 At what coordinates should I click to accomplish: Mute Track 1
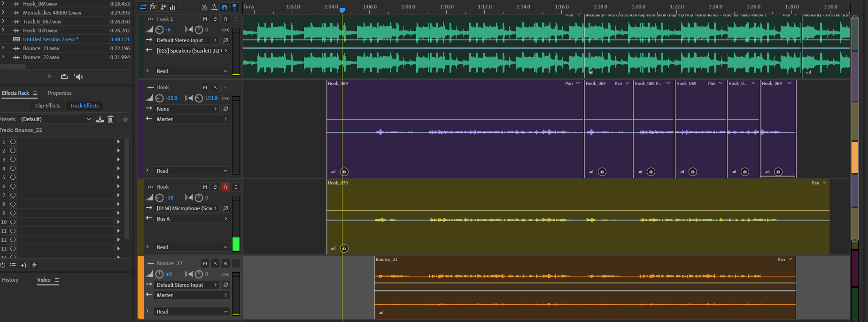(205, 19)
